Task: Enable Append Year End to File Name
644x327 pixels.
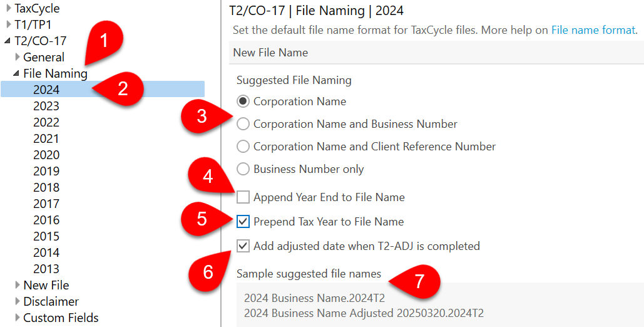Action: coord(243,197)
